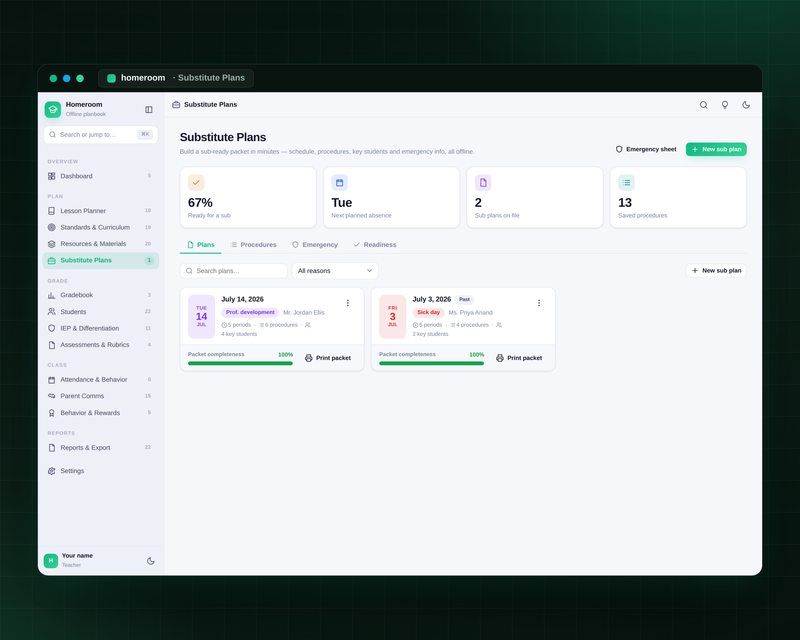Click the lightbulb tips icon in header
Screen dimensions: 800x640
(724, 105)
